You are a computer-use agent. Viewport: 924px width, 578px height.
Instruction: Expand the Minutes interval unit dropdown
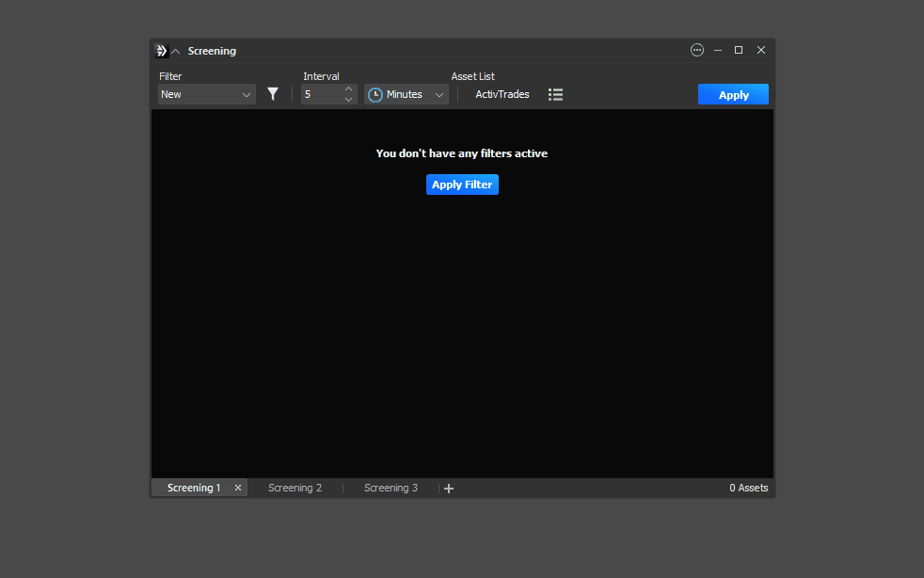(438, 94)
